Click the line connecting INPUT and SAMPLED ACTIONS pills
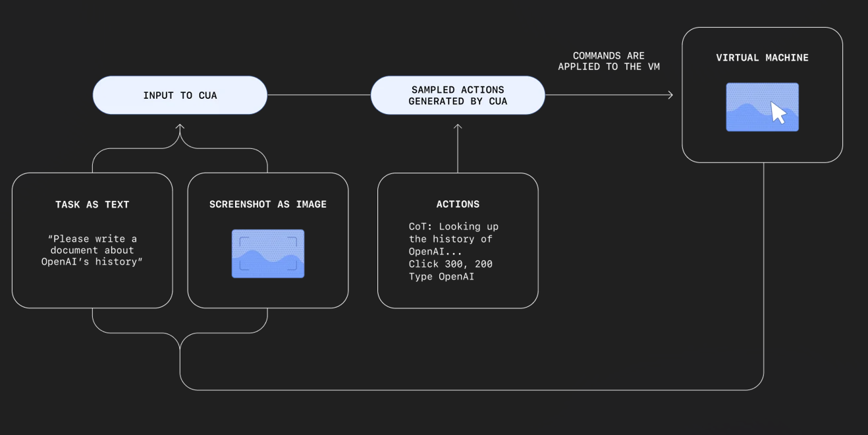 pyautogui.click(x=319, y=95)
